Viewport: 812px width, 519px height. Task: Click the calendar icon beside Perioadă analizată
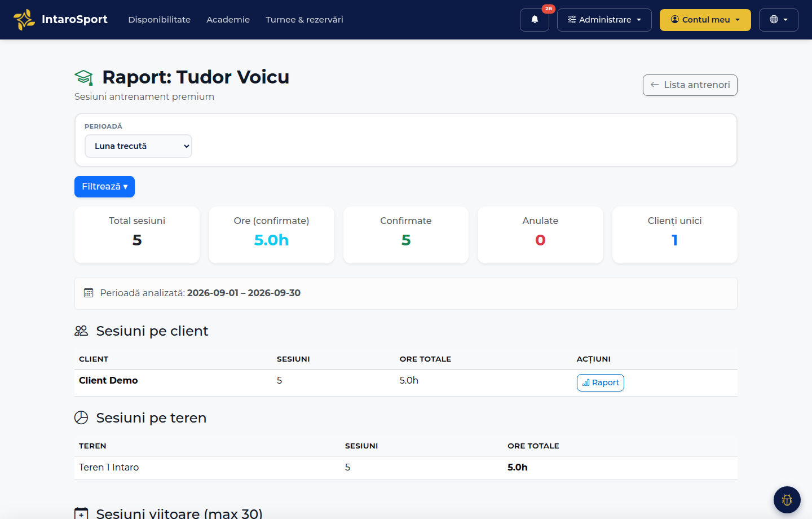click(89, 293)
